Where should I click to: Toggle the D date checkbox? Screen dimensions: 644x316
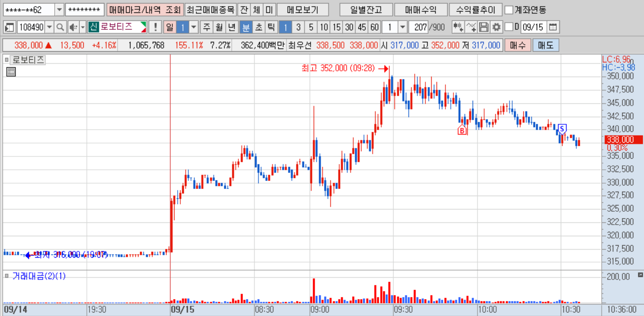(x=509, y=27)
